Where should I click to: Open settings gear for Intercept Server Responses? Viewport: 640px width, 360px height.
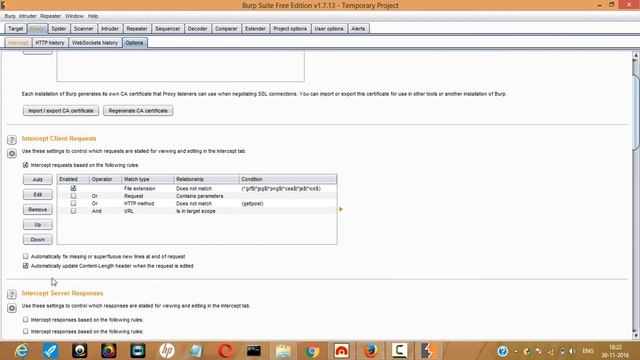(11, 308)
